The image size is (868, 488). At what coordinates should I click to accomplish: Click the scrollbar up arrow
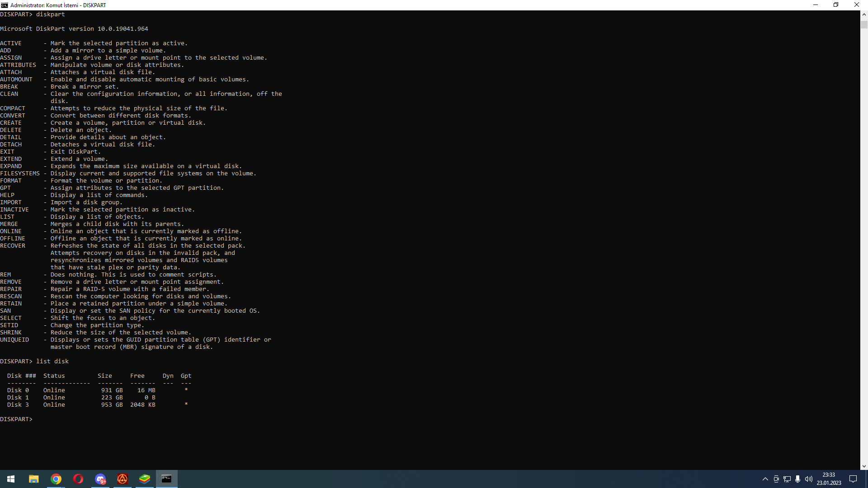tap(864, 14)
